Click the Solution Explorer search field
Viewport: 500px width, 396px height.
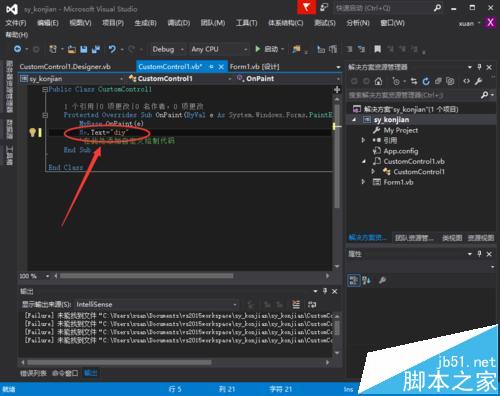413,95
